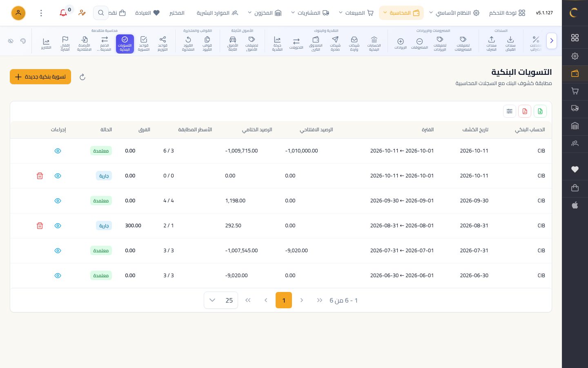View the 2026-07-31 reconciliation eye icon

pos(58,251)
